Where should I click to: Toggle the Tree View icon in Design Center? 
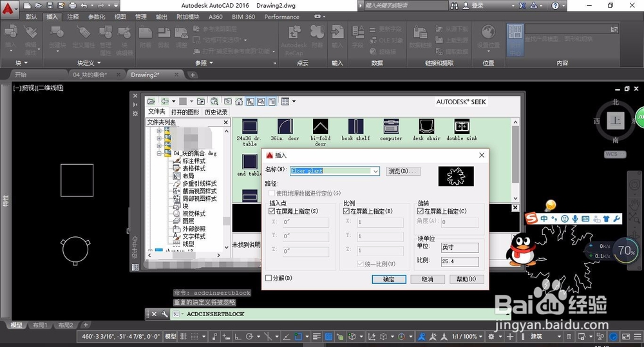[x=250, y=102]
